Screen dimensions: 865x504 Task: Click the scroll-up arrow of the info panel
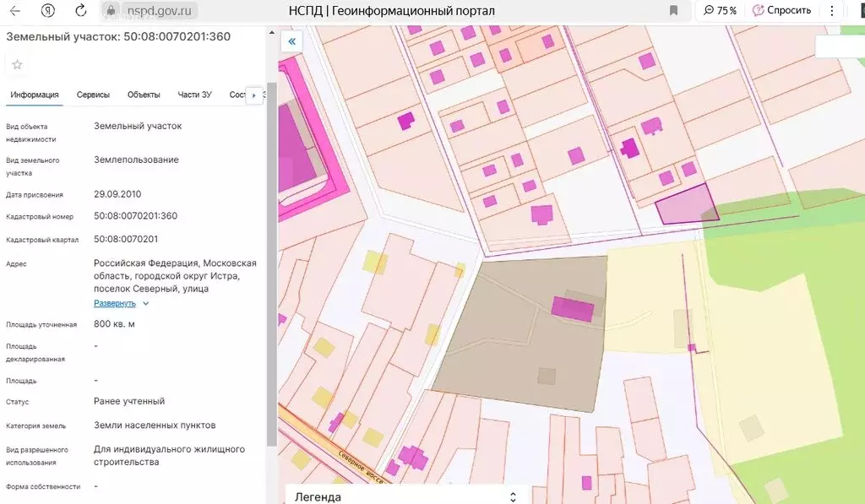click(271, 33)
